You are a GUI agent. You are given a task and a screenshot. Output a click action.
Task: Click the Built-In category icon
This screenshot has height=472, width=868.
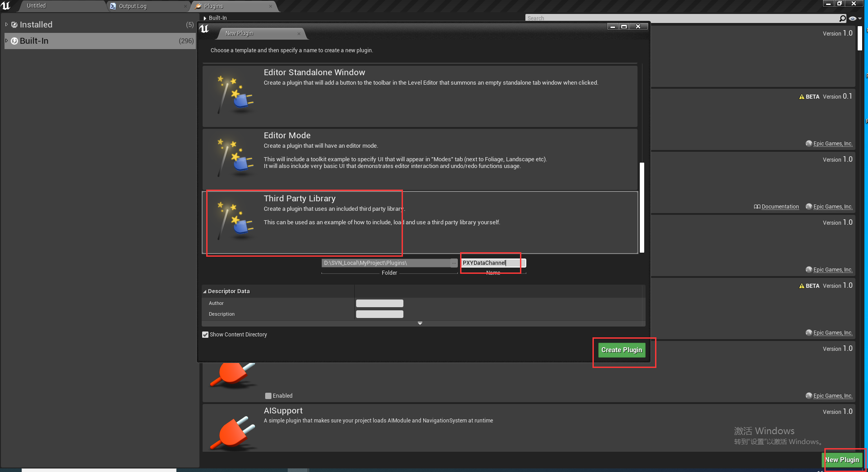click(14, 41)
